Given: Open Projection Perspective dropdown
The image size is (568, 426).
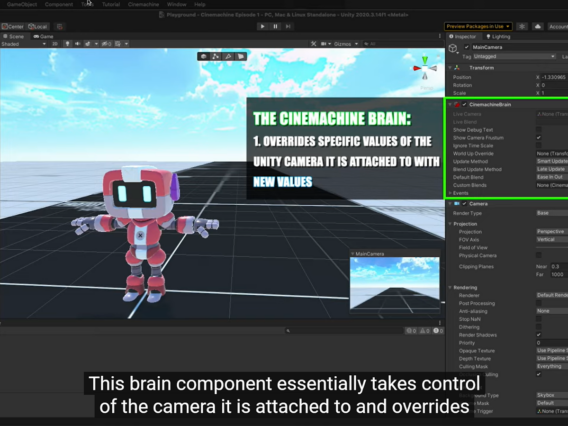Looking at the screenshot, I should (x=552, y=231).
